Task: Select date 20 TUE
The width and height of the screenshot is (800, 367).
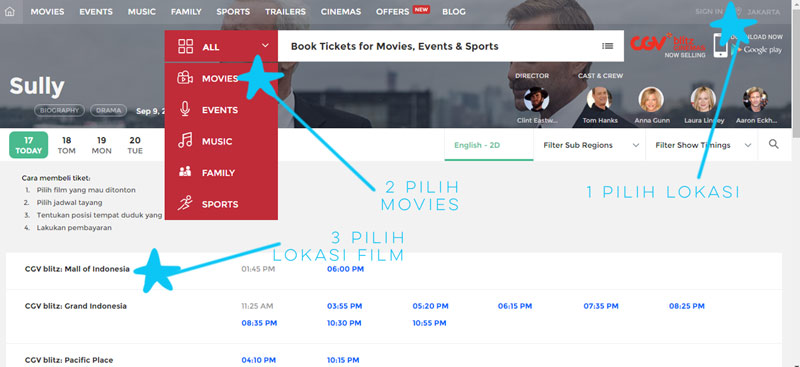Action: 135,145
